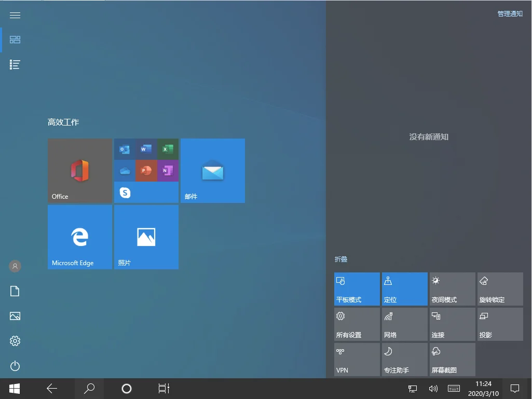
Task: Open the 邮件 mail tile
Action: pos(213,171)
